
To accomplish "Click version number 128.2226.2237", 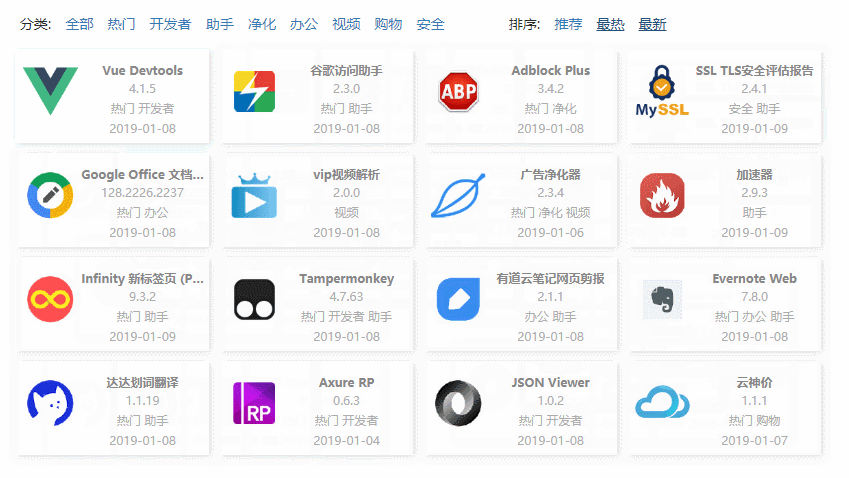I will [142, 193].
